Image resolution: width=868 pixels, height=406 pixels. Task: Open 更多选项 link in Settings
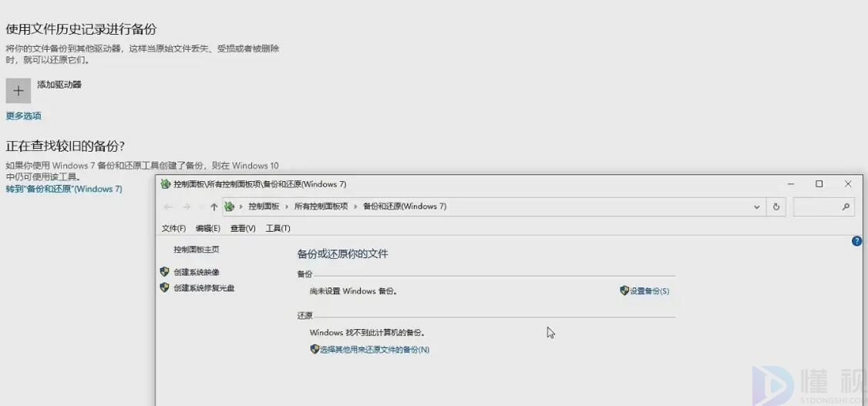(x=24, y=116)
